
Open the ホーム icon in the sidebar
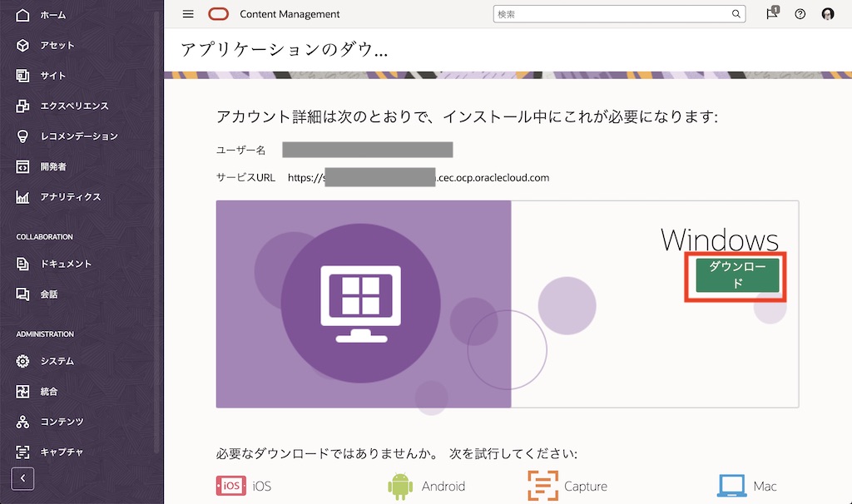pos(24,14)
